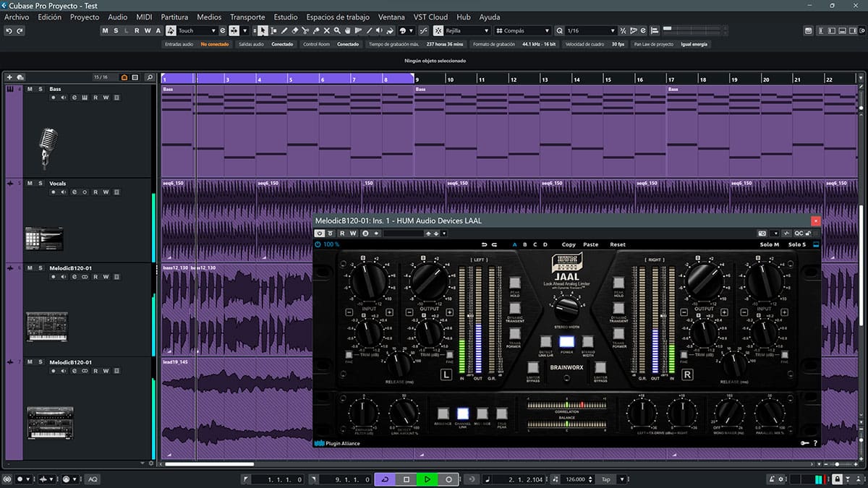Image resolution: width=868 pixels, height=488 pixels.
Task: Click the transport Stop button
Action: [x=407, y=479]
